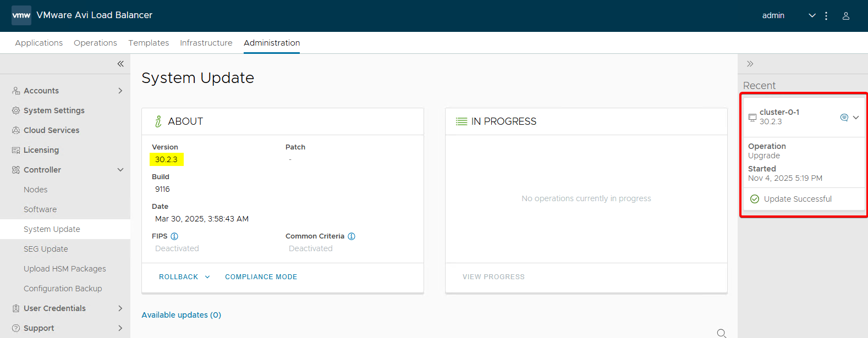This screenshot has width=868, height=338.
Task: Select SEG Update in sidebar
Action: point(46,249)
